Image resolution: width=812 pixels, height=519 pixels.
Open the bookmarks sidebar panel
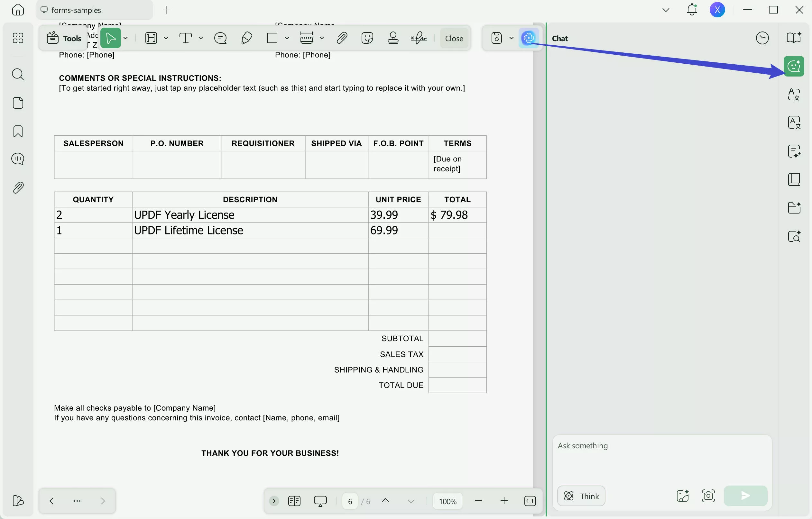click(18, 131)
